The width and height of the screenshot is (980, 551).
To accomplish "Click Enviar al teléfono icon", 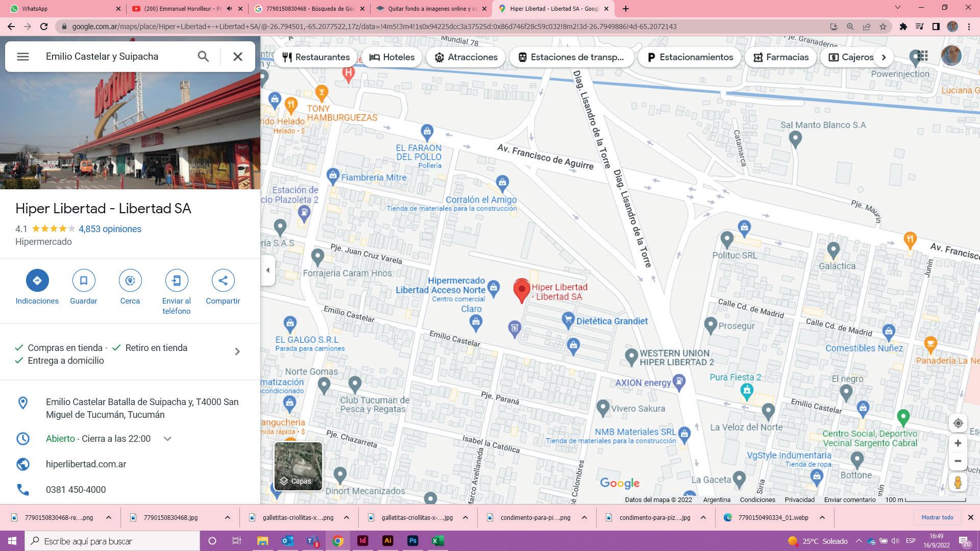I will point(177,280).
